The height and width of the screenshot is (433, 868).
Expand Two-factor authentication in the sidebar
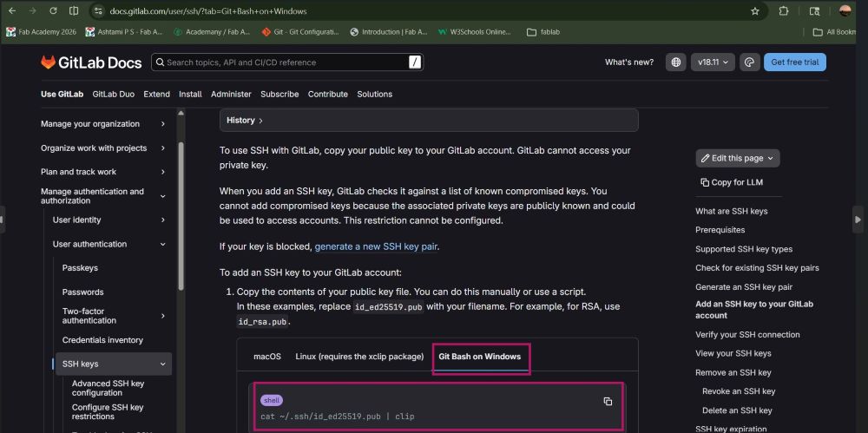point(162,316)
